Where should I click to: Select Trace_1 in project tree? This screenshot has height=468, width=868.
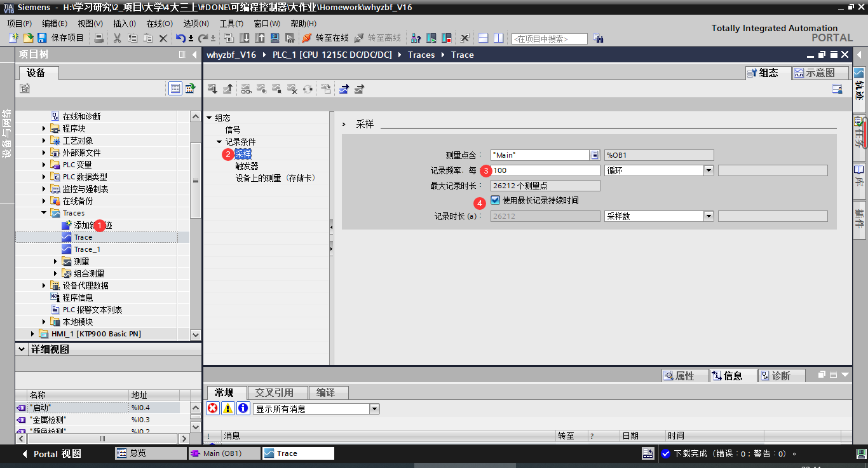87,249
